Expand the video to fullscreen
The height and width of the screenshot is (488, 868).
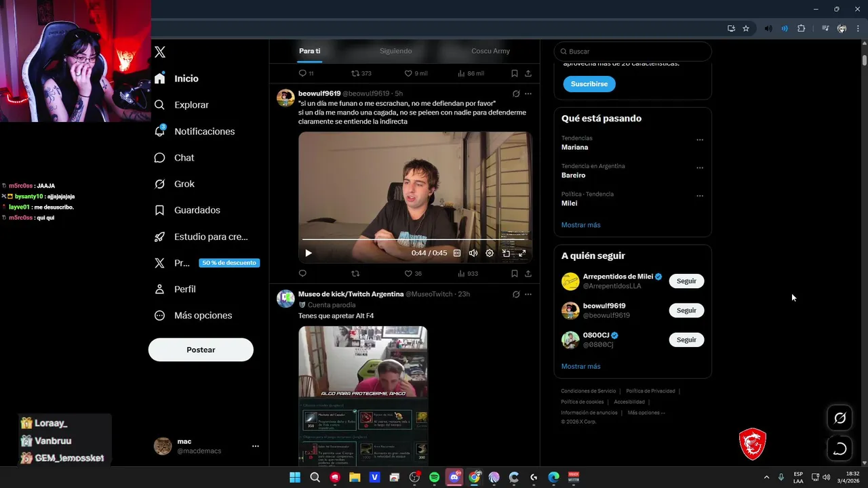pyautogui.click(x=522, y=253)
